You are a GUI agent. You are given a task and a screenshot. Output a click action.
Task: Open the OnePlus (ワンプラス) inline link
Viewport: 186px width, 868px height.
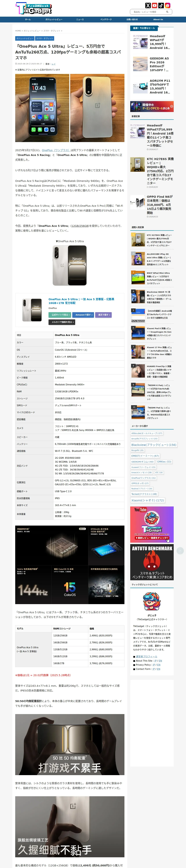tap(56, 150)
